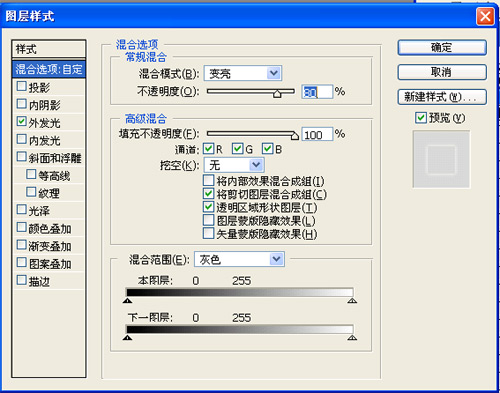Click 下一图层 black point slider triangle

click(127, 338)
